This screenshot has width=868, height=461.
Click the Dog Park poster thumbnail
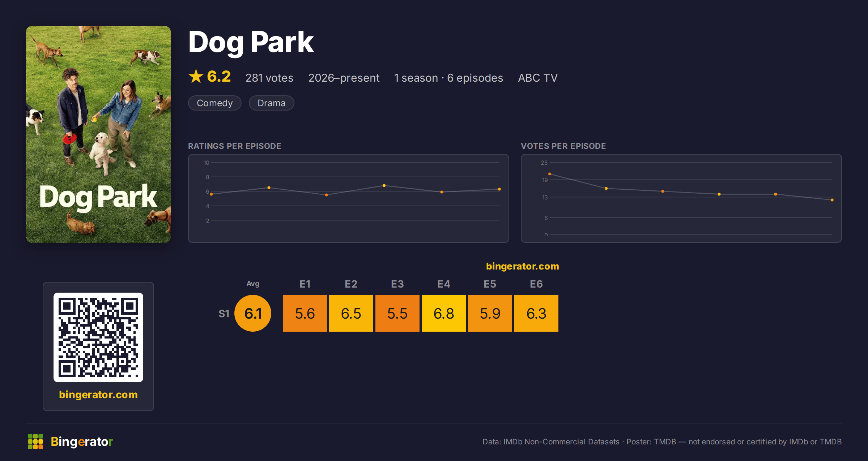[x=98, y=134]
